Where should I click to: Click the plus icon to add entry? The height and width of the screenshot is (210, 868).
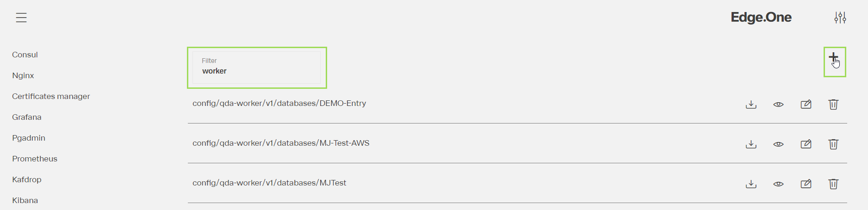coord(833,57)
